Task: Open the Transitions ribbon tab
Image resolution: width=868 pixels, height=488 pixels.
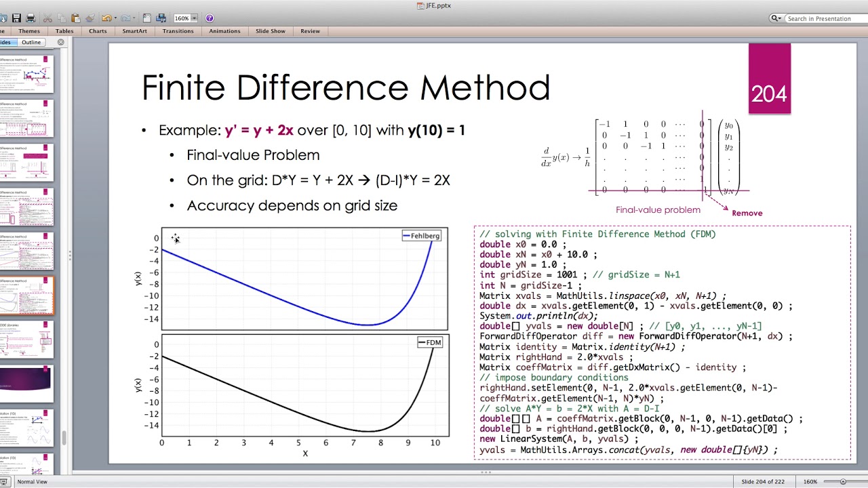Action: pyautogui.click(x=178, y=31)
